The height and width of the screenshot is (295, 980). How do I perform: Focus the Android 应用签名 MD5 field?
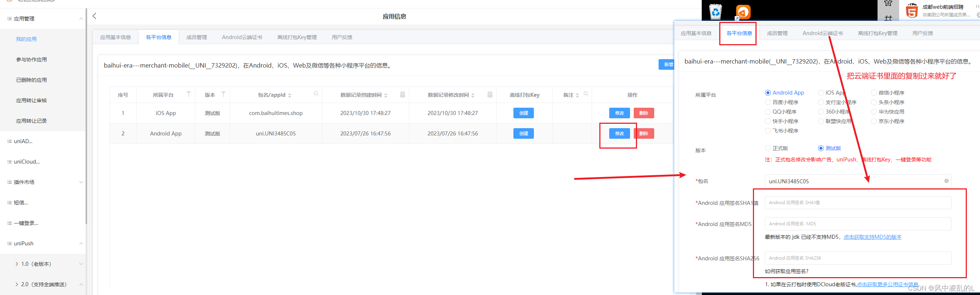click(x=858, y=224)
